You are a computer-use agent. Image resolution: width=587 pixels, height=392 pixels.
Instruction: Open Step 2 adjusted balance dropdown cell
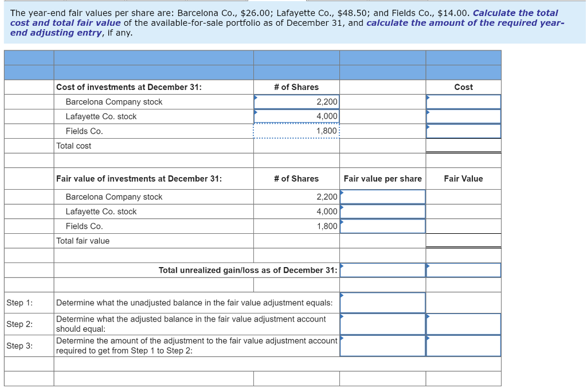pyautogui.click(x=382, y=324)
